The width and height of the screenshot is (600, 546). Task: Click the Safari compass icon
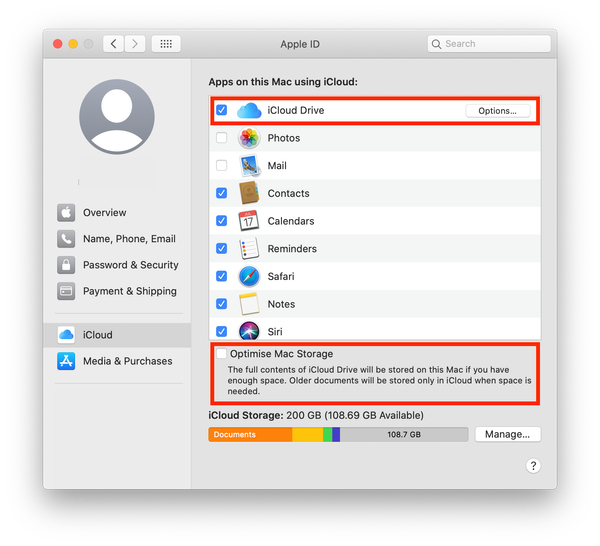pyautogui.click(x=249, y=276)
